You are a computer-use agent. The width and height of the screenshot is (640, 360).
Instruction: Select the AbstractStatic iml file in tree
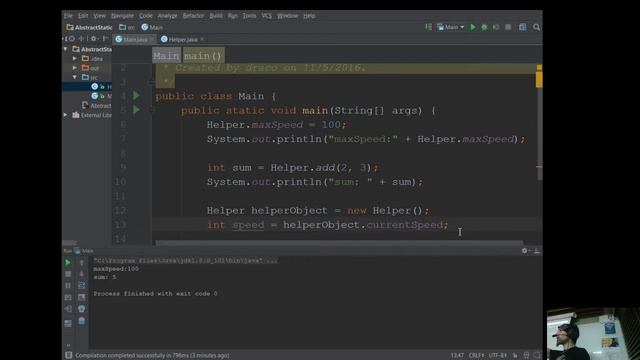[96, 106]
